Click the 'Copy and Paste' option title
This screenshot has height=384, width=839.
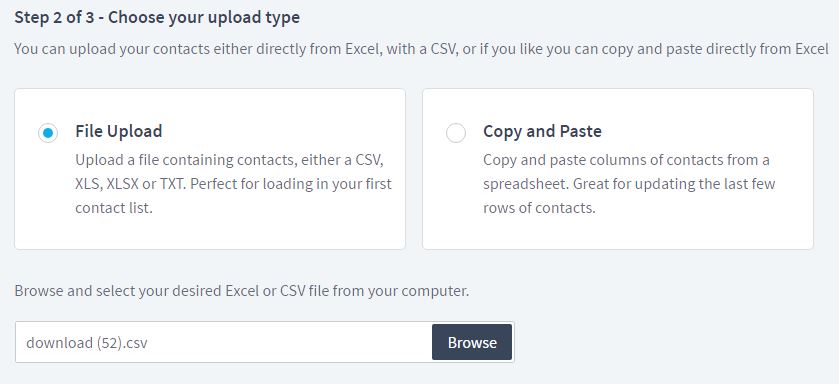[x=542, y=132]
